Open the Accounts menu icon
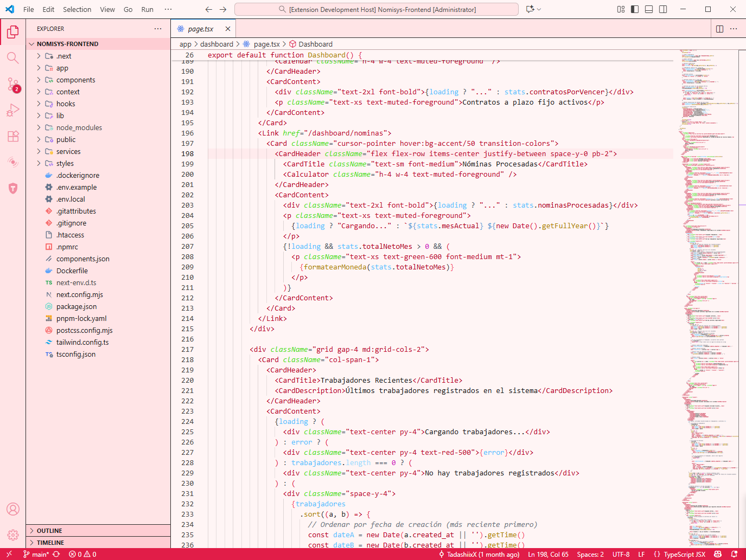This screenshot has height=560, width=746. (x=13, y=509)
